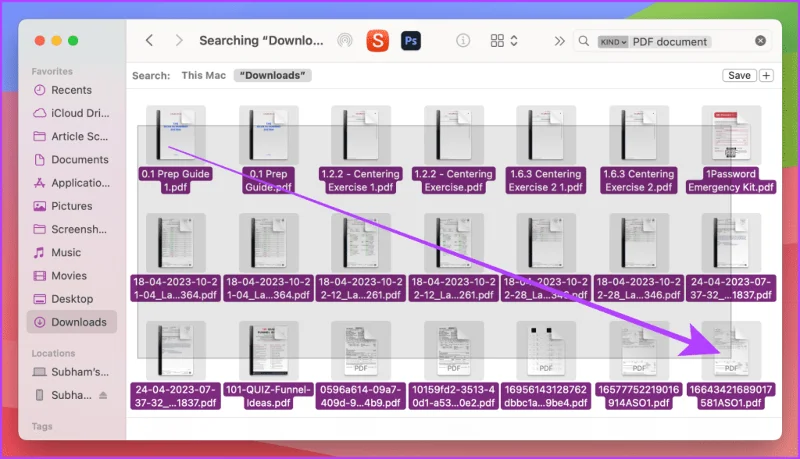Open Recents in the sidebar

point(71,90)
